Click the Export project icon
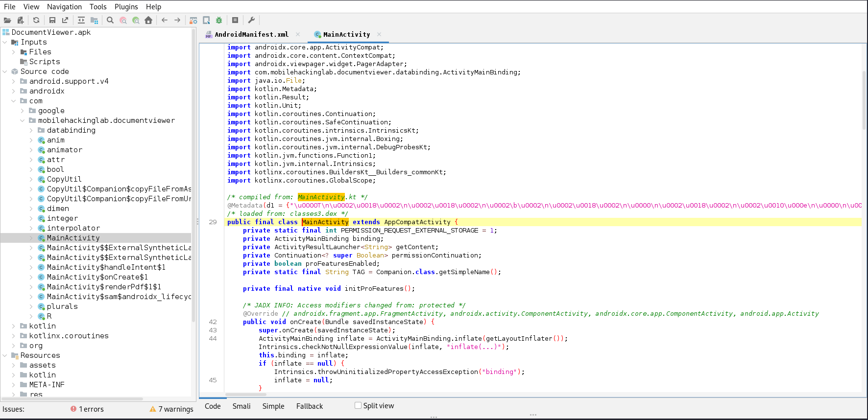Screen dimensions: 868x420 coord(65,20)
